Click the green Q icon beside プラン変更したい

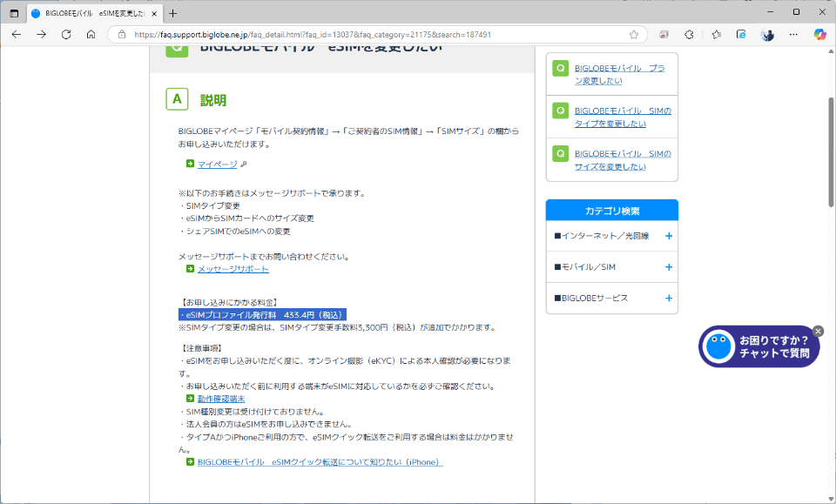click(560, 68)
